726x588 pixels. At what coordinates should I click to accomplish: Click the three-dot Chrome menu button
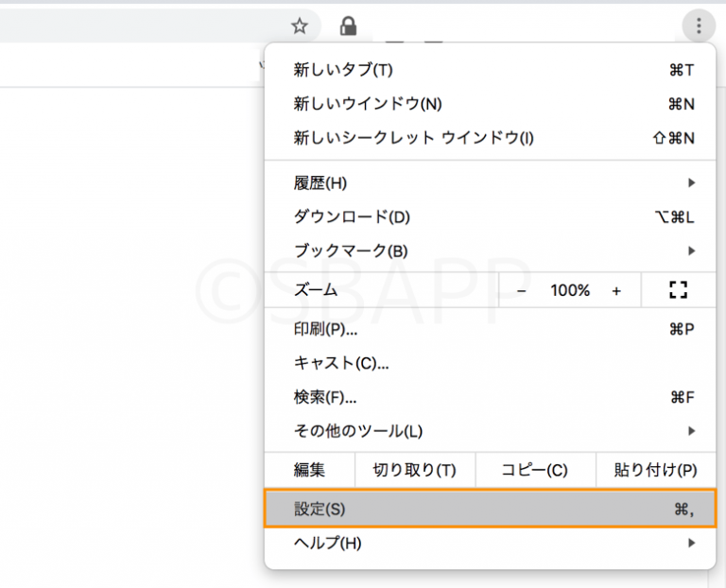699,26
